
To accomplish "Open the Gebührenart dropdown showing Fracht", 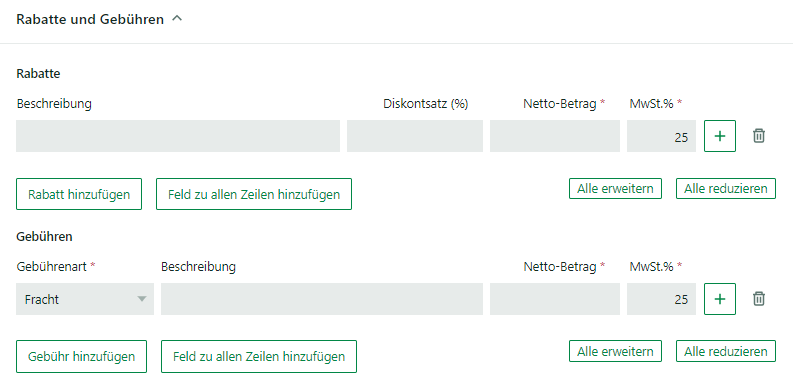I will pyautogui.click(x=85, y=299).
